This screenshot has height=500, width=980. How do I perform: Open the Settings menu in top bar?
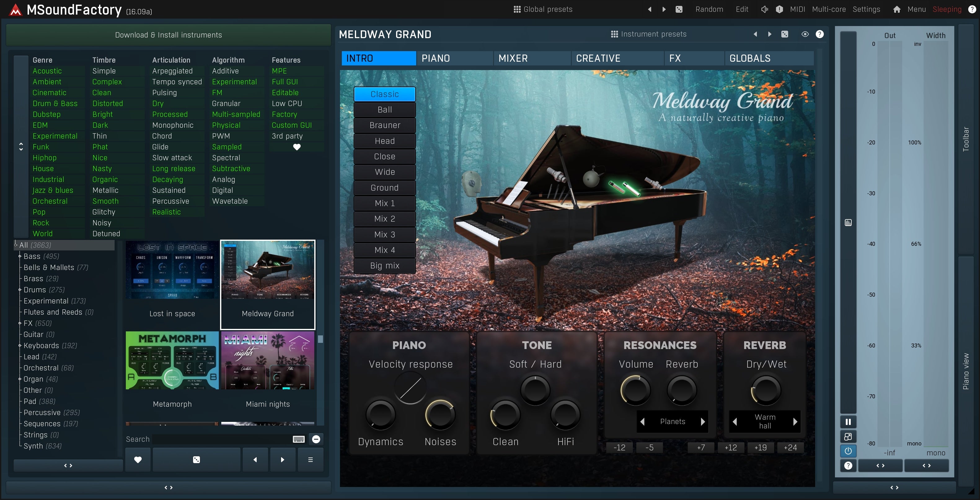point(866,9)
